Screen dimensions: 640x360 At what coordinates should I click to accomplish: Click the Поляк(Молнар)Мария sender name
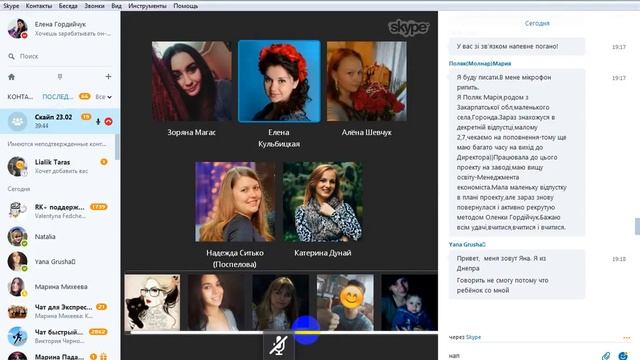coord(480,64)
